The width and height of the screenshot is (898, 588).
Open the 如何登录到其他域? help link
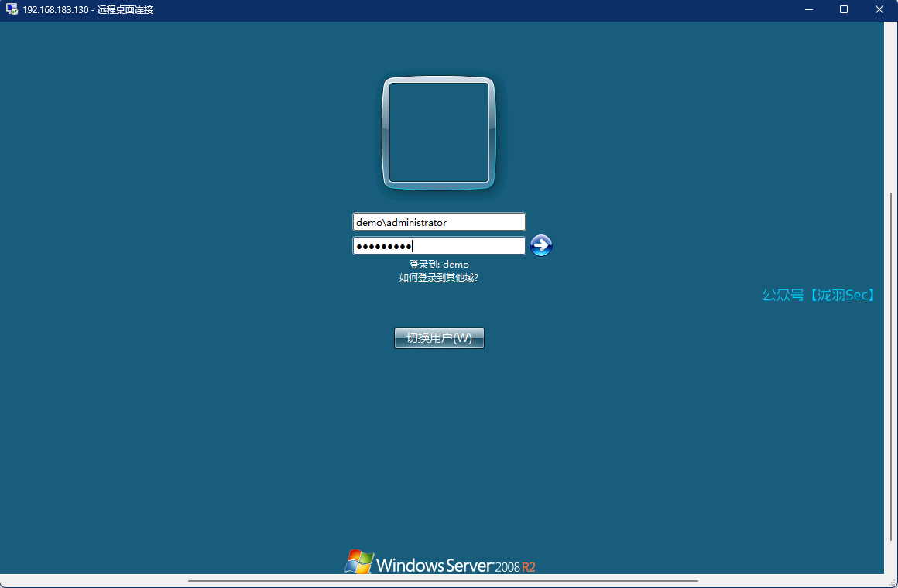pyautogui.click(x=439, y=278)
